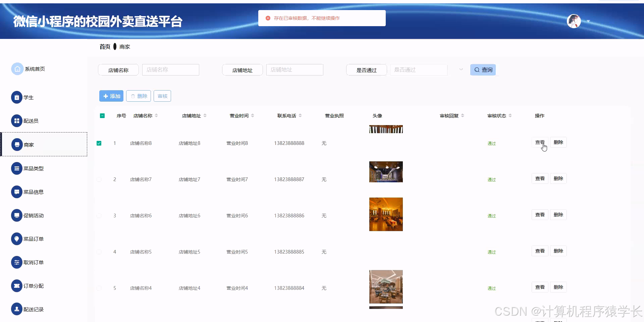Viewport: 644px width, 322px height.
Task: Check the checkbox for 店铺名称7 row
Action: click(x=99, y=179)
